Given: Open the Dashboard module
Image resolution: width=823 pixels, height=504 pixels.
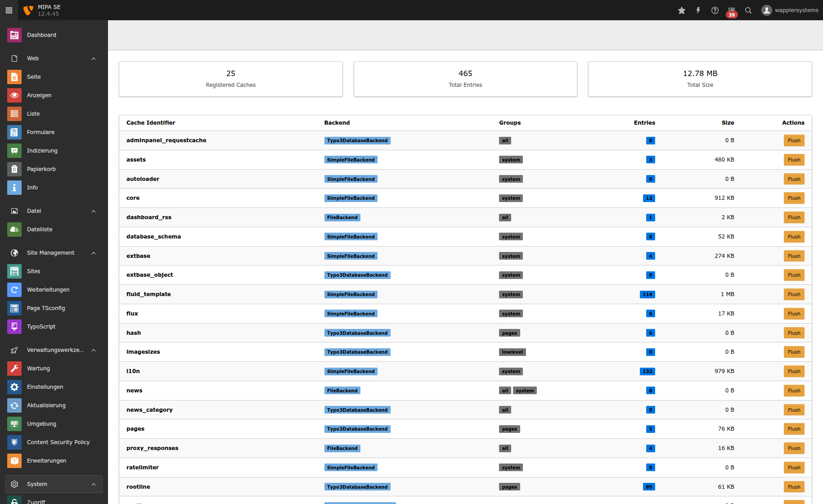Looking at the screenshot, I should click(41, 35).
